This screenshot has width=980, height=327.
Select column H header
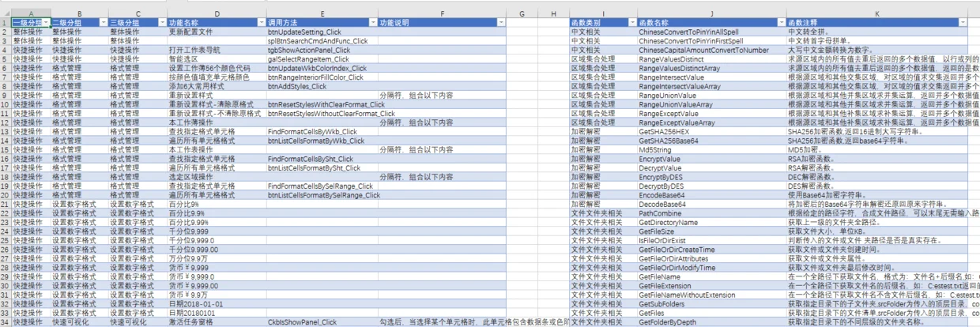tap(553, 14)
